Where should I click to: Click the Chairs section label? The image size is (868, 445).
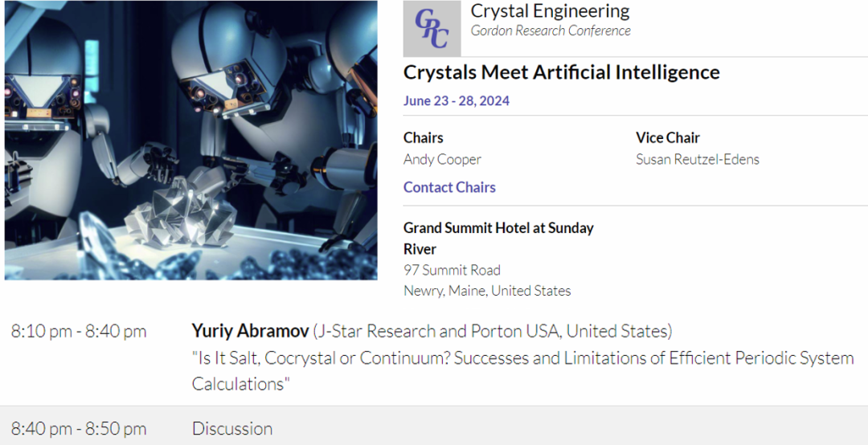(424, 138)
